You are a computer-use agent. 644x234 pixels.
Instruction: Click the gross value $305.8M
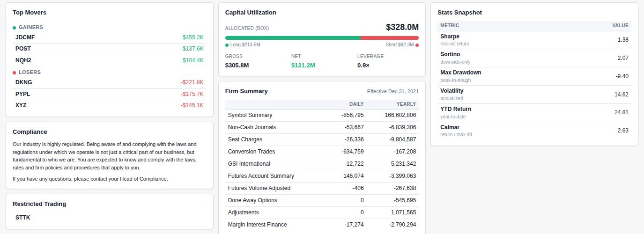click(x=237, y=66)
